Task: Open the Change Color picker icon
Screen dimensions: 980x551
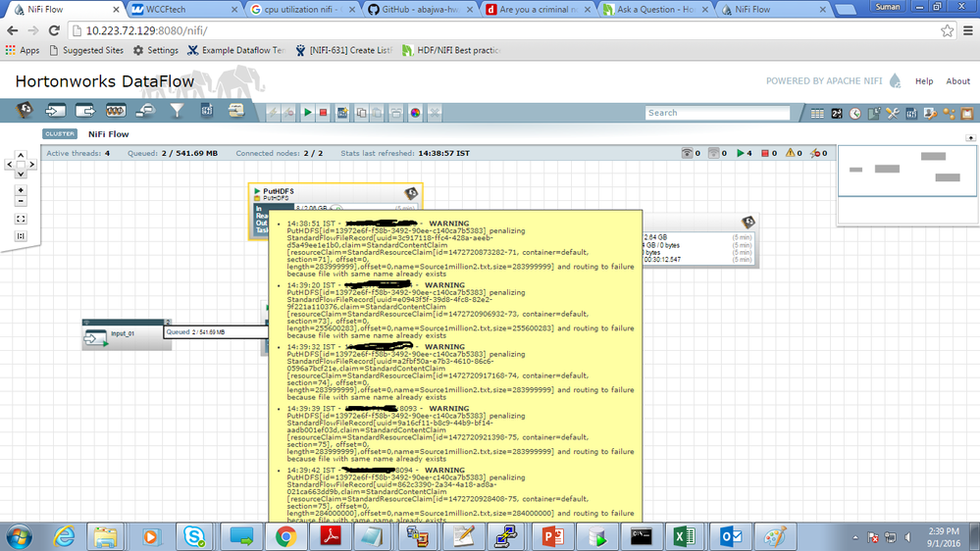Action: coord(416,113)
